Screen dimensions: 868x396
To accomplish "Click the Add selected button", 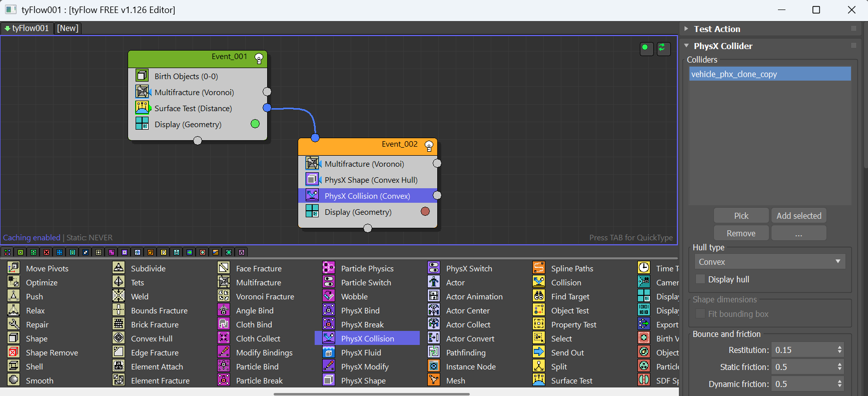I will [x=798, y=216].
